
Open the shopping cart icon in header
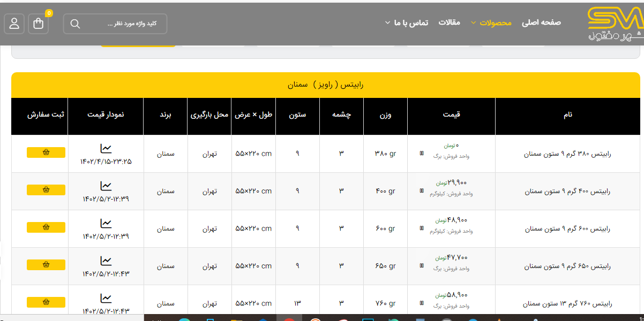(39, 24)
